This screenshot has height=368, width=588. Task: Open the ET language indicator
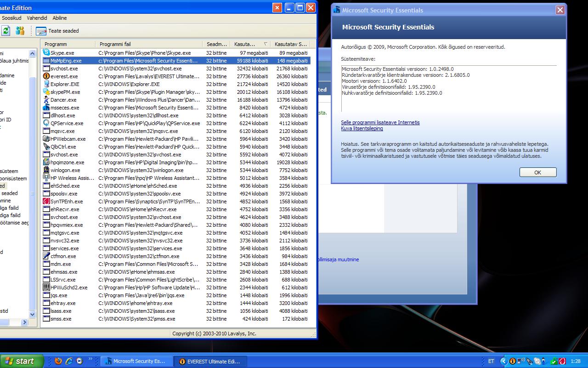pyautogui.click(x=491, y=362)
